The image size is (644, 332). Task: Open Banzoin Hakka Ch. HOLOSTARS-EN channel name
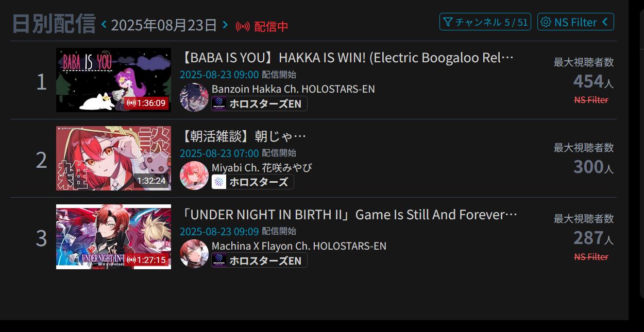293,89
